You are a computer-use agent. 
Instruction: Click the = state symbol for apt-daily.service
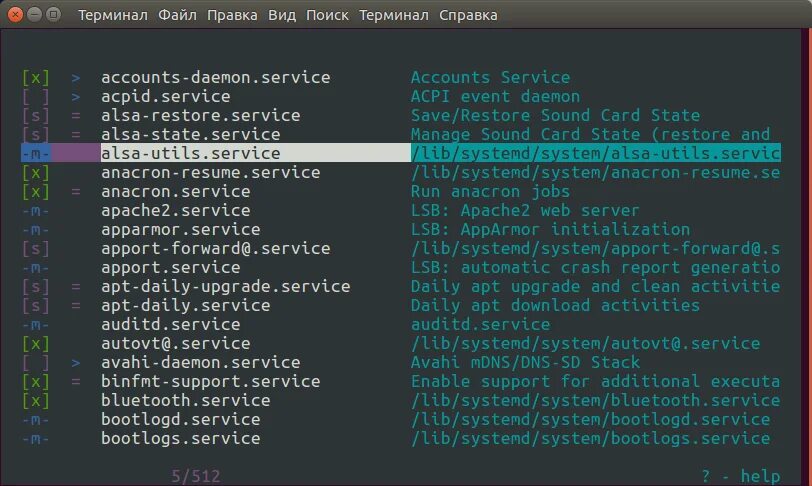click(x=76, y=306)
